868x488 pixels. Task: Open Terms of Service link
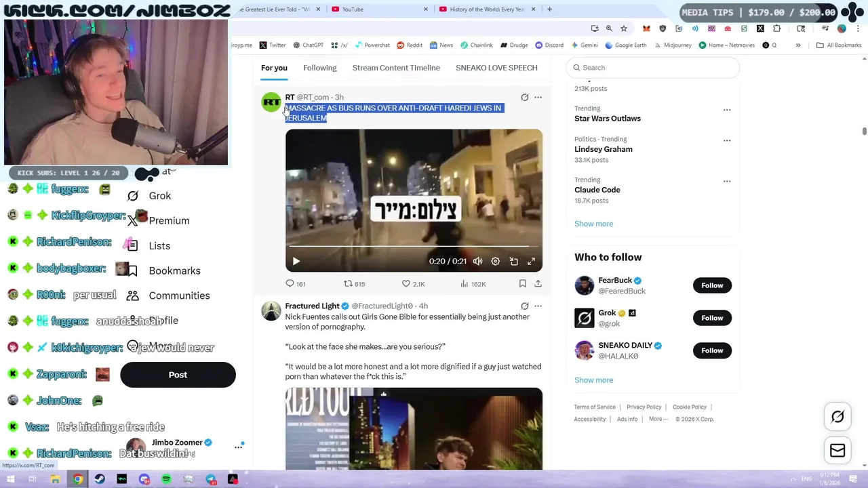(x=595, y=407)
